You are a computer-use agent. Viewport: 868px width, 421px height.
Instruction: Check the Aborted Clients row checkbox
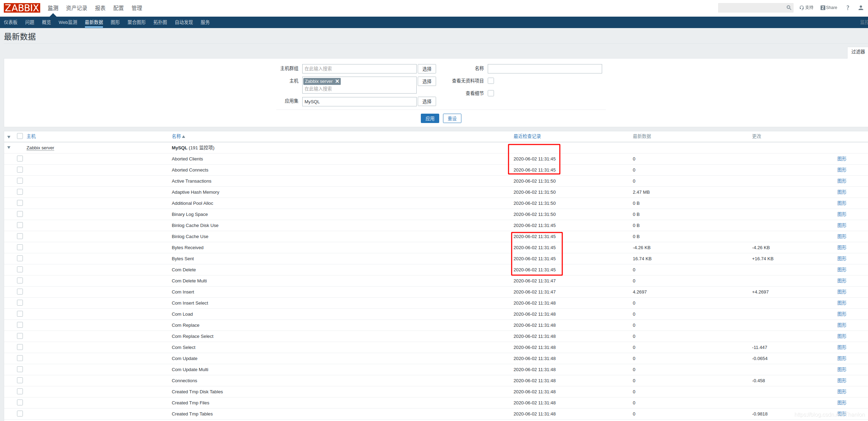pyautogui.click(x=20, y=159)
